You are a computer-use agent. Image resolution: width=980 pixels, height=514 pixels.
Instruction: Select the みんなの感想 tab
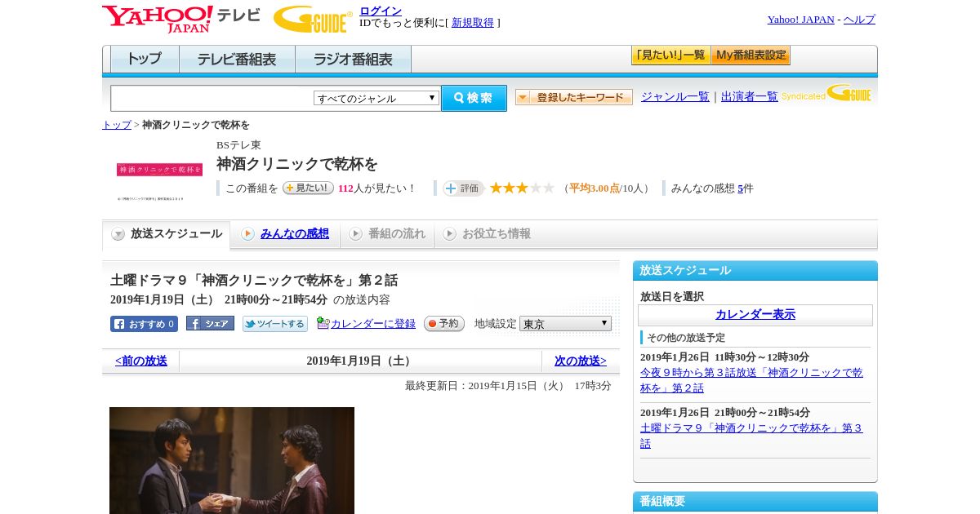pos(294,234)
